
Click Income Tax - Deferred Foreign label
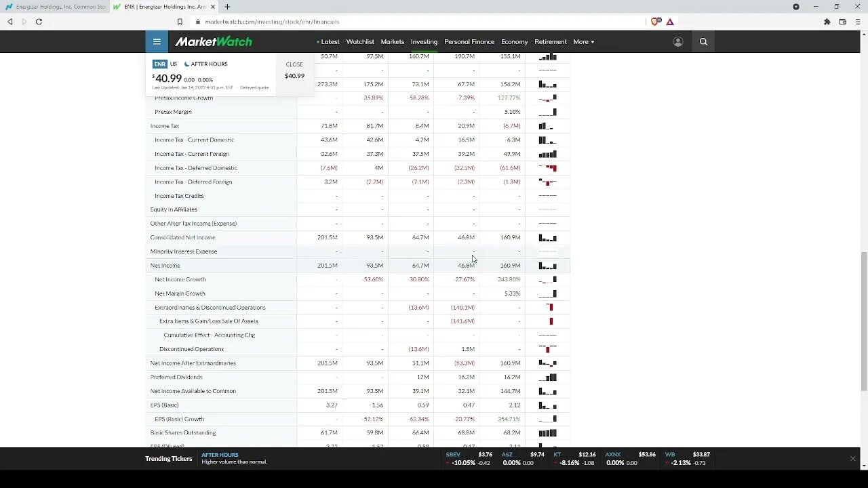click(x=193, y=182)
